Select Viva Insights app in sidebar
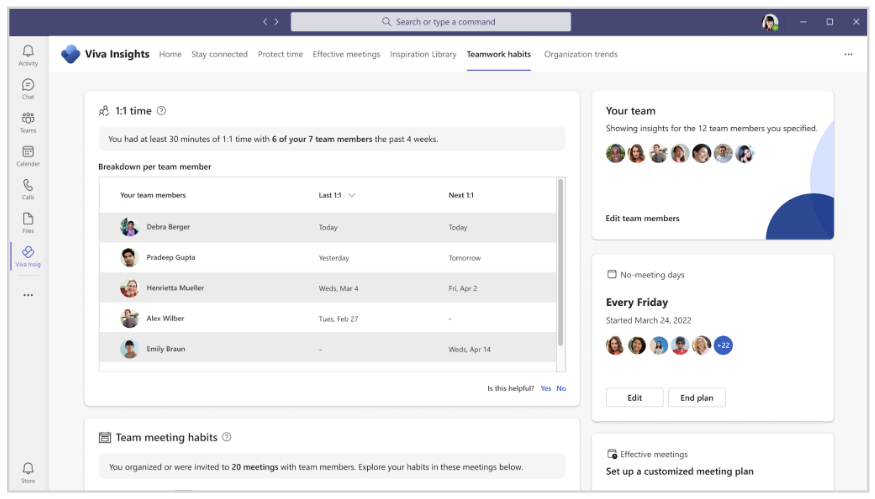The image size is (875, 499). click(x=28, y=256)
